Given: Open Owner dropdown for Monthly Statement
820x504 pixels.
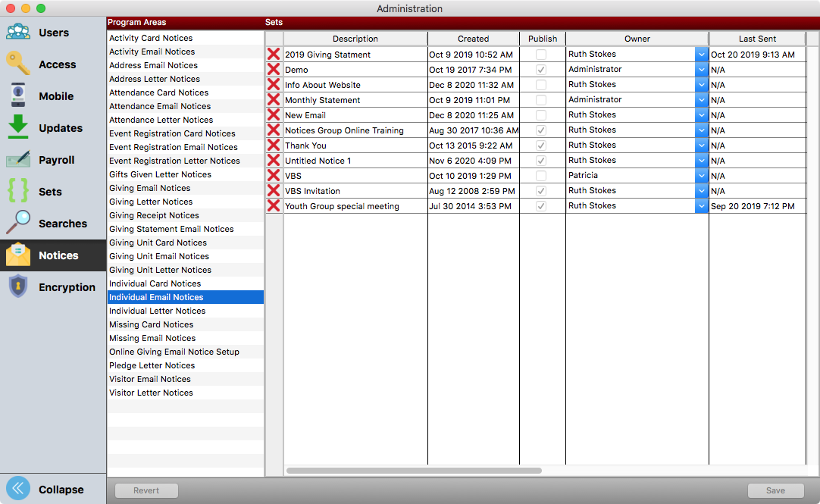Looking at the screenshot, I should click(701, 100).
